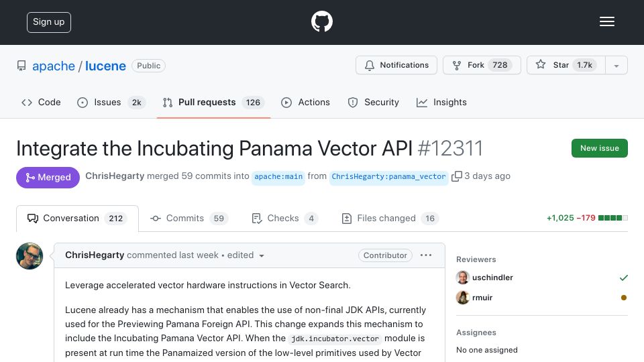
Task: Go to the Actions tab
Action: [x=306, y=102]
